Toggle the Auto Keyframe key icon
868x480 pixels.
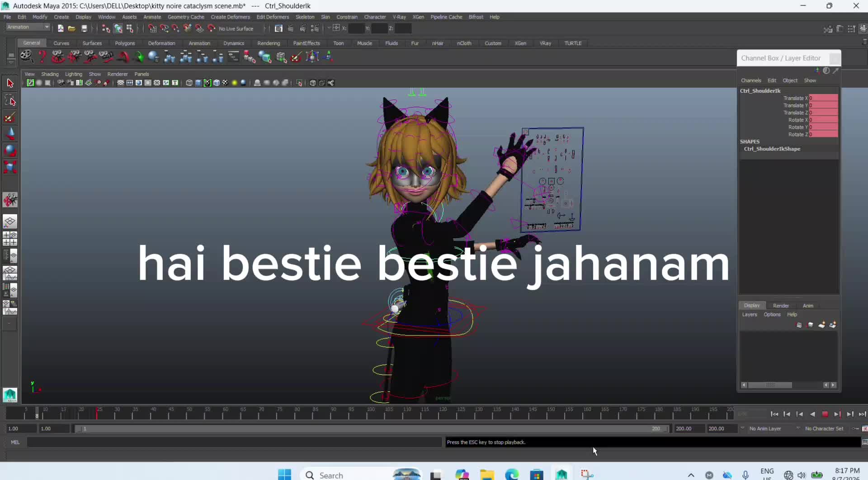[855, 428]
